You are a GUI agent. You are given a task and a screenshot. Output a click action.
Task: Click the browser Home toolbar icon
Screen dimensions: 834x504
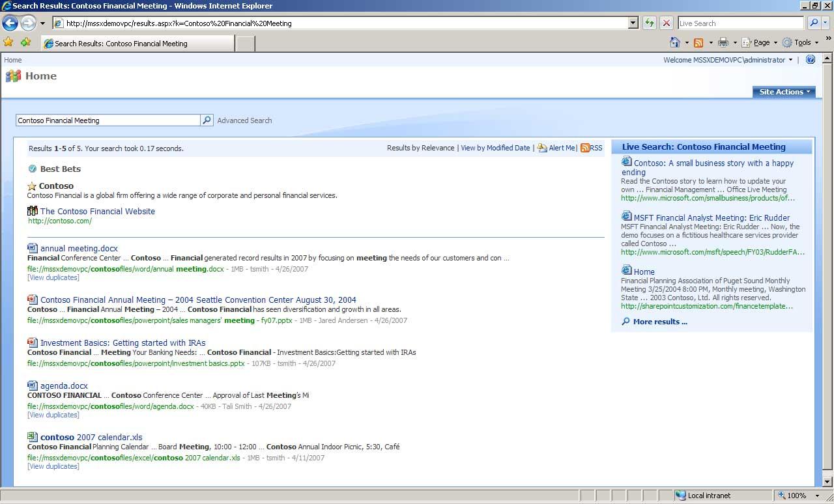pos(675,42)
